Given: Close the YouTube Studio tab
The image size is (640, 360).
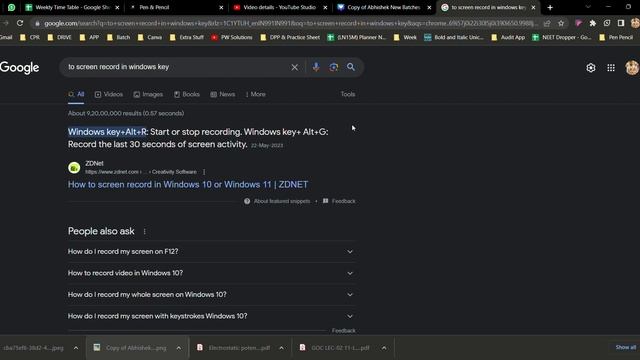Looking at the screenshot, I should coord(325,7).
